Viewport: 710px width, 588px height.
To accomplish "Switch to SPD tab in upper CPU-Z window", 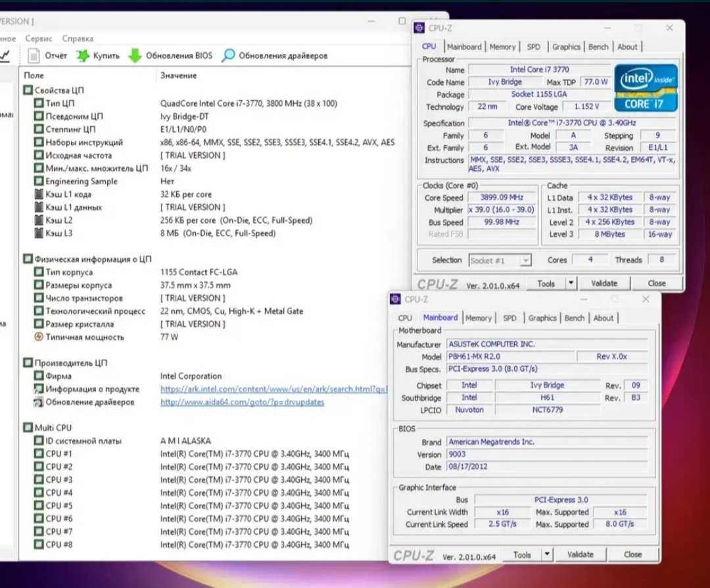I will coord(533,47).
